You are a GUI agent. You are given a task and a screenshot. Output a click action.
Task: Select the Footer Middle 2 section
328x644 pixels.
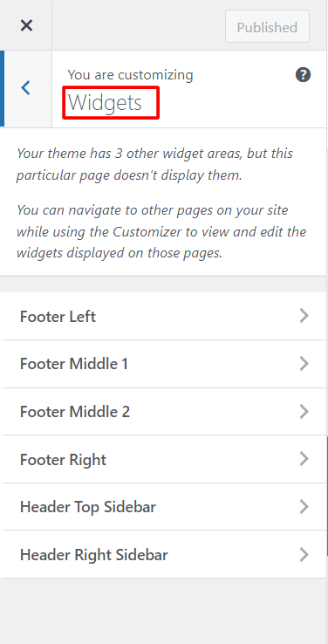163,412
